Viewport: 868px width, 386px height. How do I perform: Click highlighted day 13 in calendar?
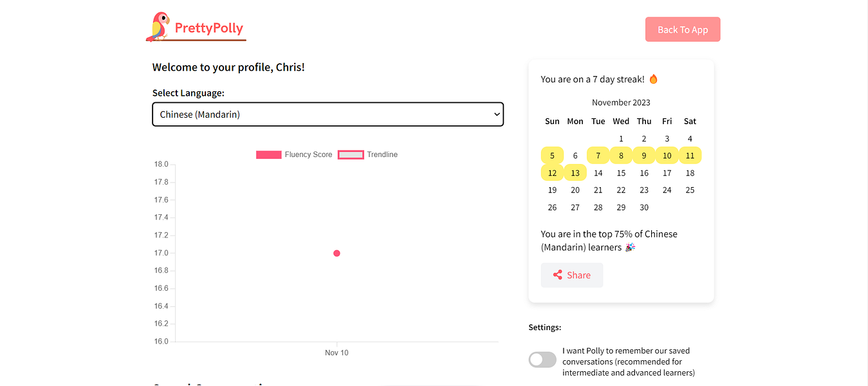pos(575,173)
